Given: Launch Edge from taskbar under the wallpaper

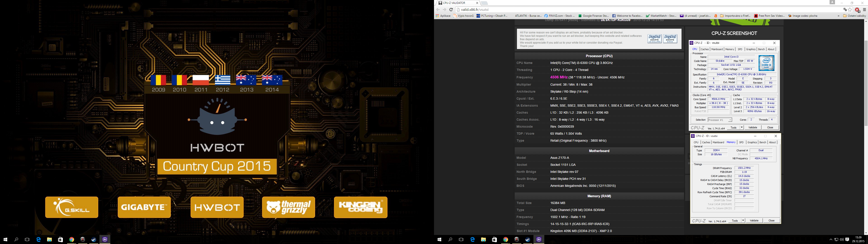Looking at the screenshot, I should [38, 240].
